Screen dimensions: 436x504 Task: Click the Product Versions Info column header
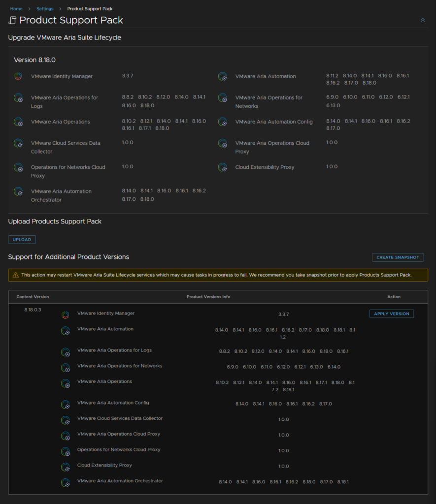208,297
